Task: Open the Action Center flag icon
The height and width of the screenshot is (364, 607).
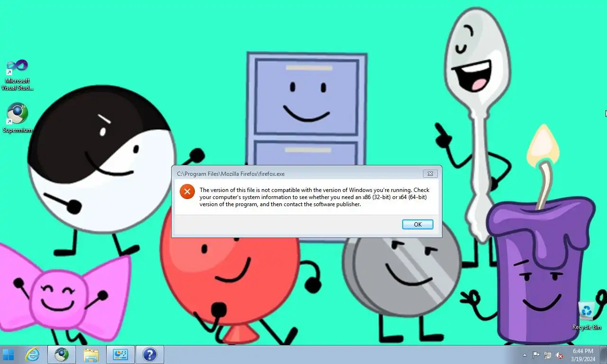Action: pyautogui.click(x=536, y=355)
